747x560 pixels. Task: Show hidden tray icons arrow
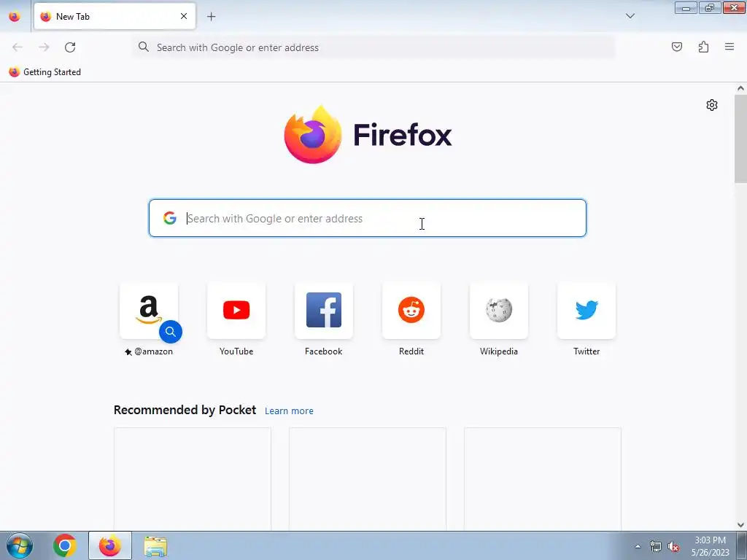(638, 546)
